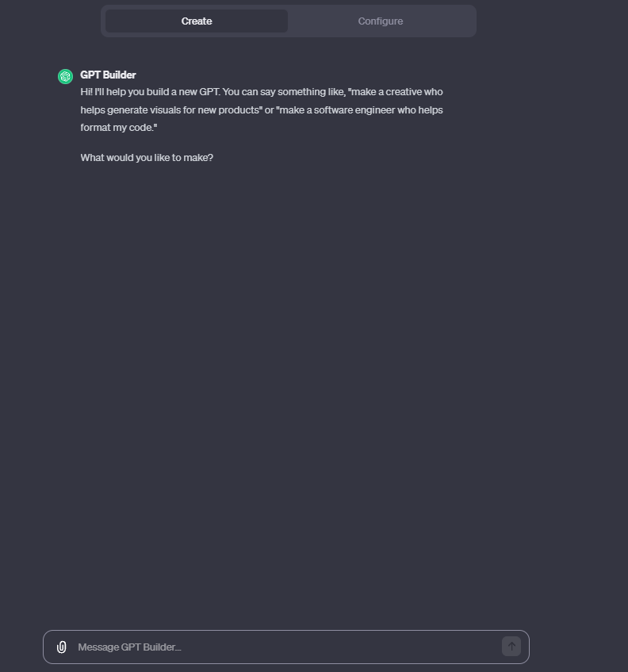
Task: Click the "Hi! I'll help you build" sentence
Action: pyautogui.click(x=135, y=92)
